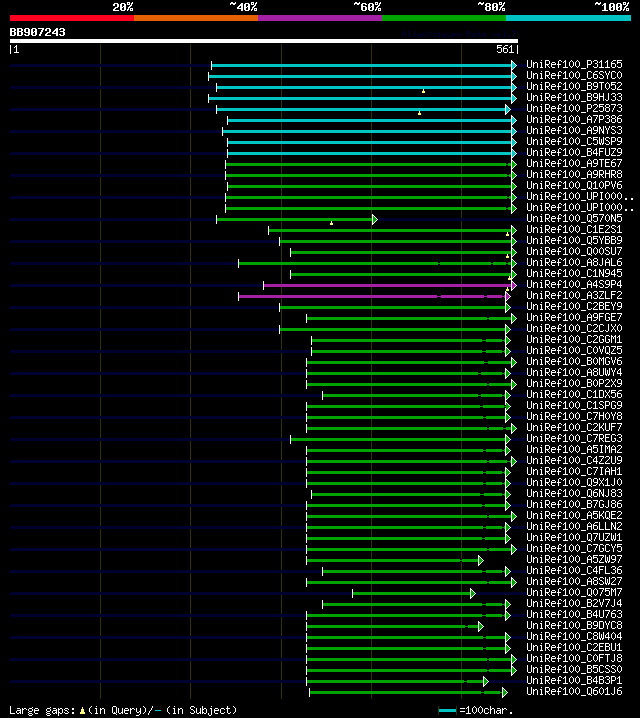Select the UniRef100_C2BEY9 label
This screenshot has height=718, width=640.
click(574, 306)
